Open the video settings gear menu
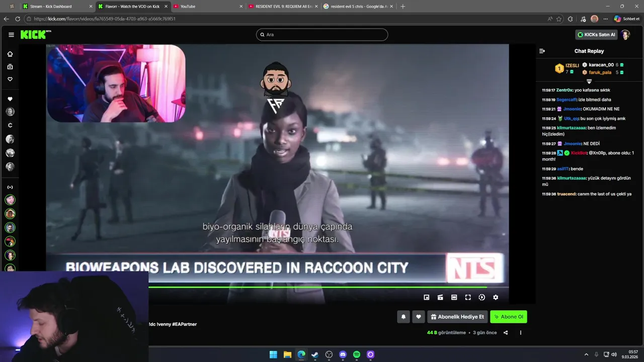Viewport: 644px width, 362px height. click(496, 297)
